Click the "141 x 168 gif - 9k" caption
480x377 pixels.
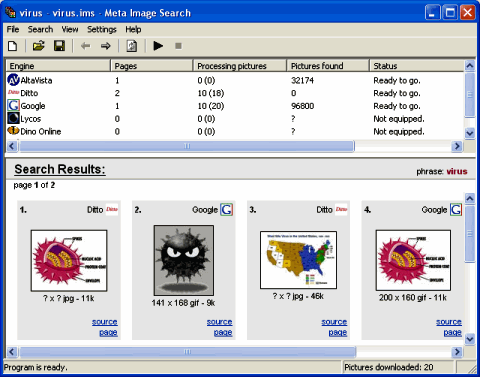[x=183, y=303]
